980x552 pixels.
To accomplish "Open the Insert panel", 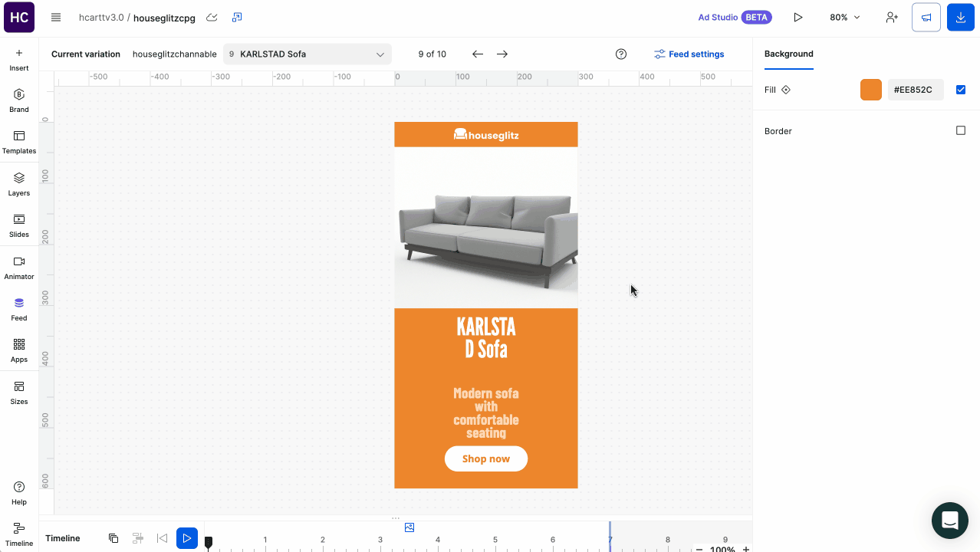I will [19, 60].
